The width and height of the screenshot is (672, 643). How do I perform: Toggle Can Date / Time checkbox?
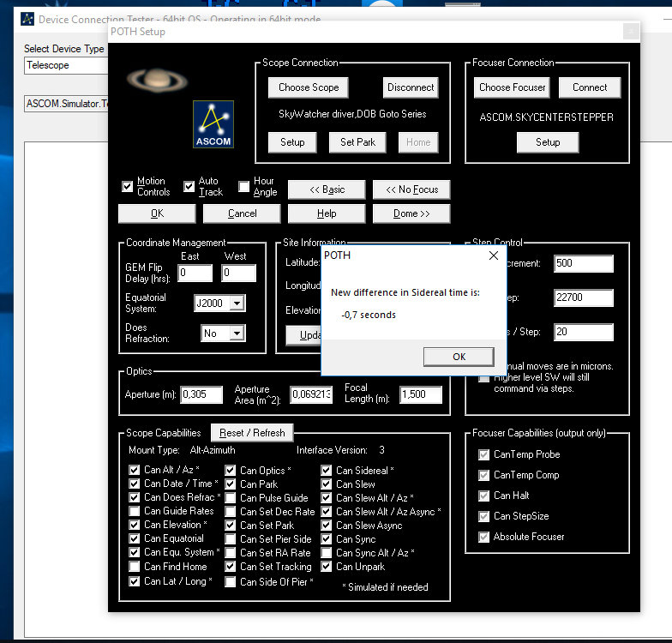(134, 484)
